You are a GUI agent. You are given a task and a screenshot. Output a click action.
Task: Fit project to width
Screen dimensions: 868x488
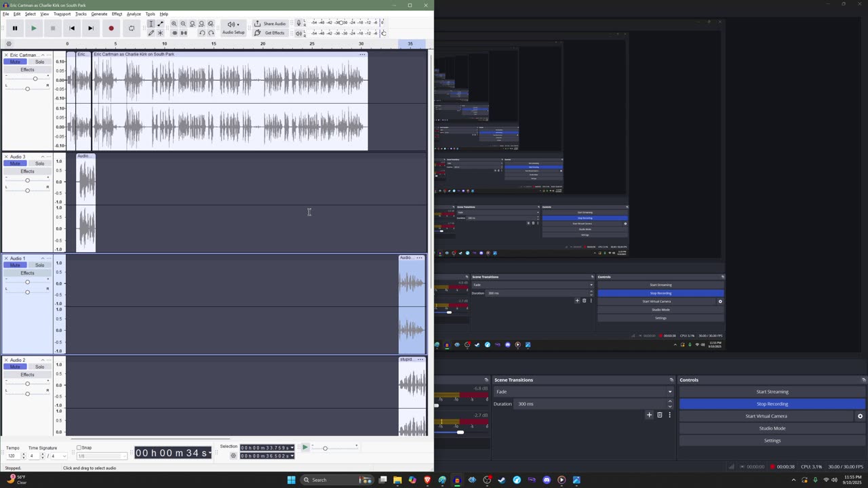click(x=201, y=24)
